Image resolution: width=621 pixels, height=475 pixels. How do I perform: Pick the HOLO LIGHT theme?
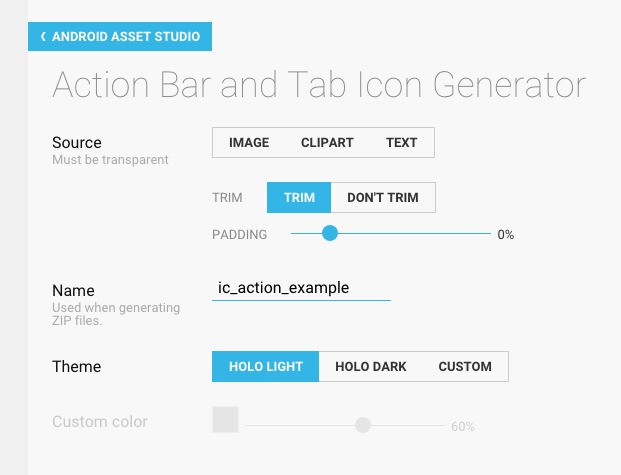coord(266,367)
